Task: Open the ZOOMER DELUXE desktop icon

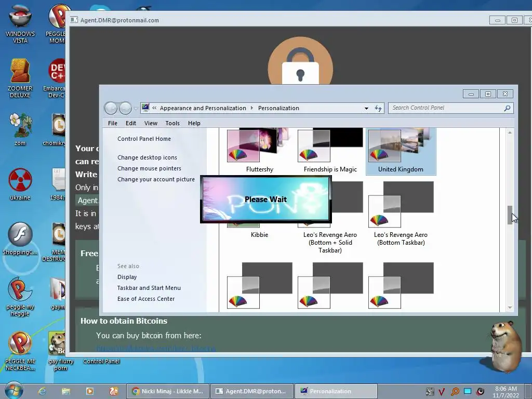Action: [x=20, y=78]
